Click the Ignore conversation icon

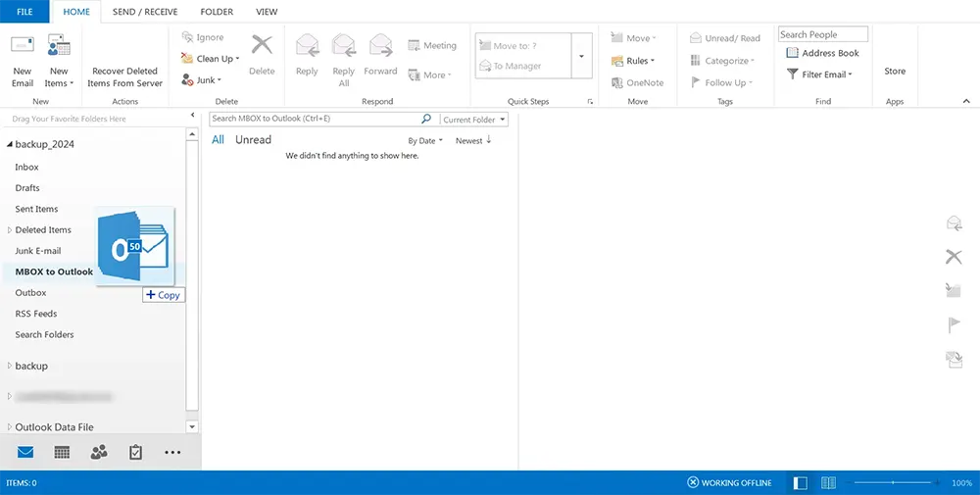(187, 37)
